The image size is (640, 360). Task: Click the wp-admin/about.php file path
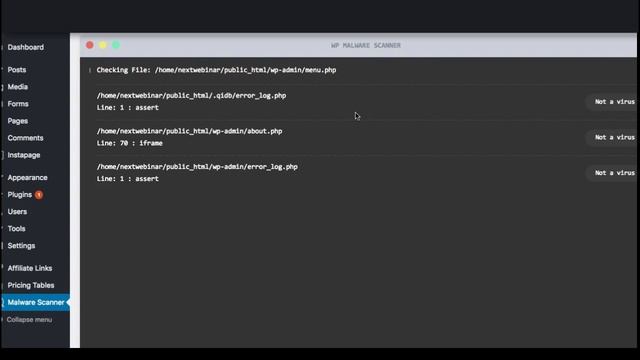click(x=189, y=131)
